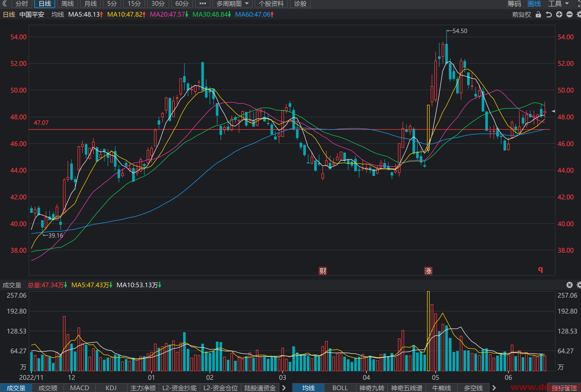The height and width of the screenshot is (392, 581).
Task: Toggle the 筹码 chip distribution panel
Action: 514,4
